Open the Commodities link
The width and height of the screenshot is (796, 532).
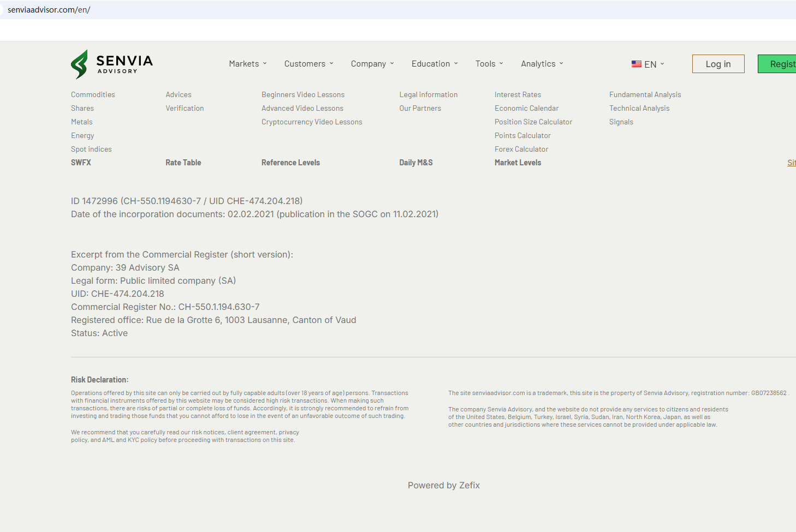click(93, 94)
